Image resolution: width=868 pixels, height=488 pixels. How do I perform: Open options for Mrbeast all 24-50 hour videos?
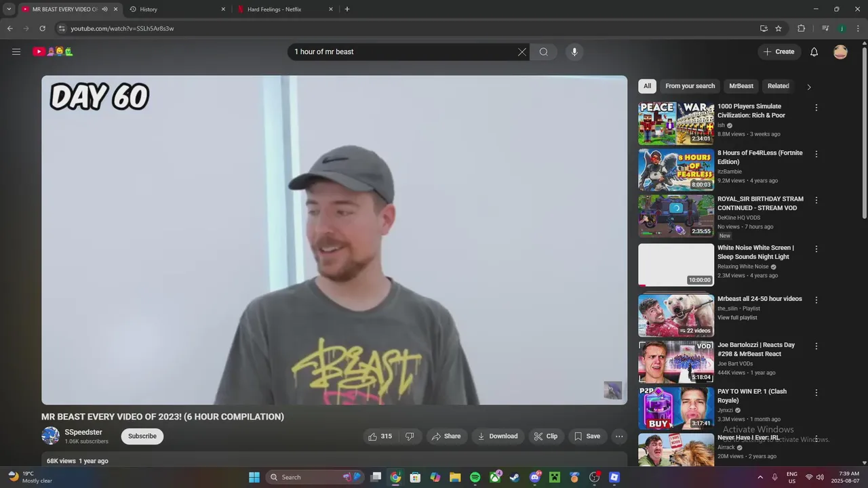[x=816, y=300]
